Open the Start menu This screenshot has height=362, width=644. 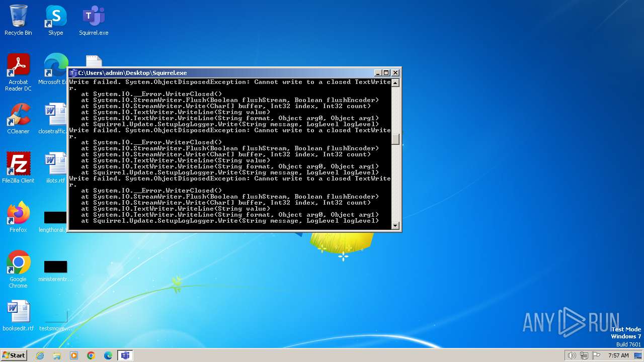[14, 355]
